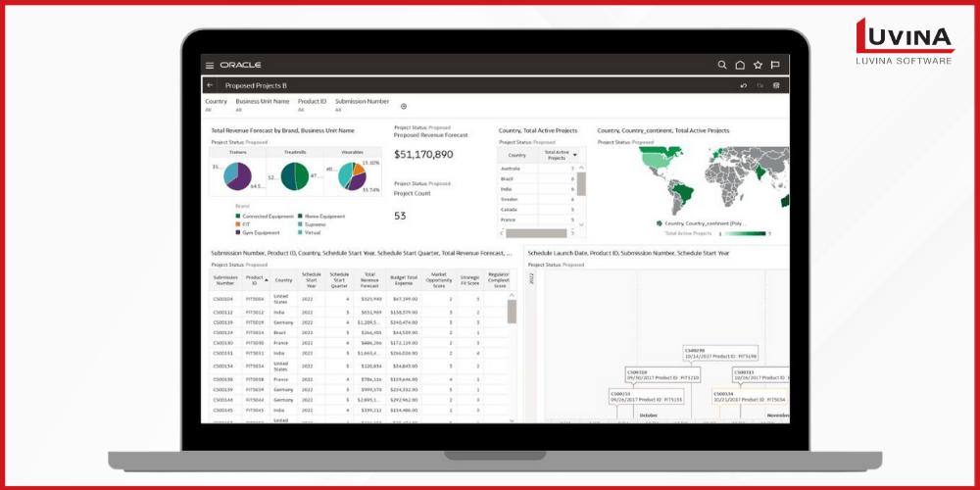Click the Submission Number column header
Viewport: 980px width, 490px height.
point(225,280)
